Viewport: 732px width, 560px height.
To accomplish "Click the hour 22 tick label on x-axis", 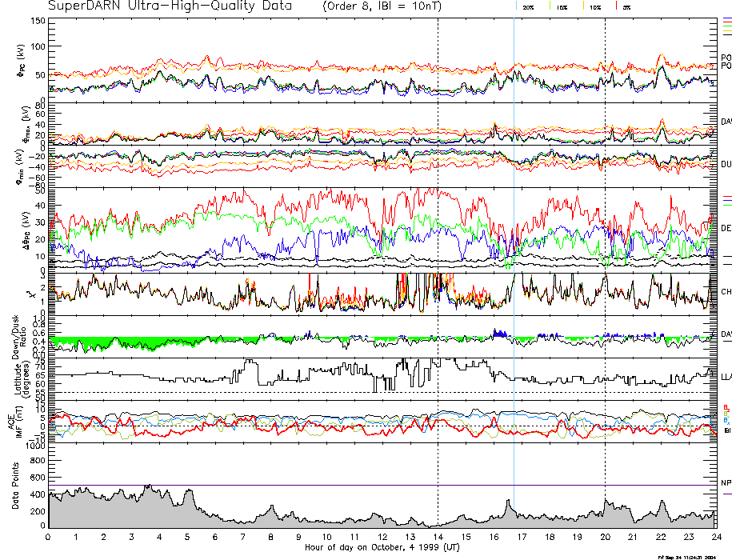I will 660,538.
